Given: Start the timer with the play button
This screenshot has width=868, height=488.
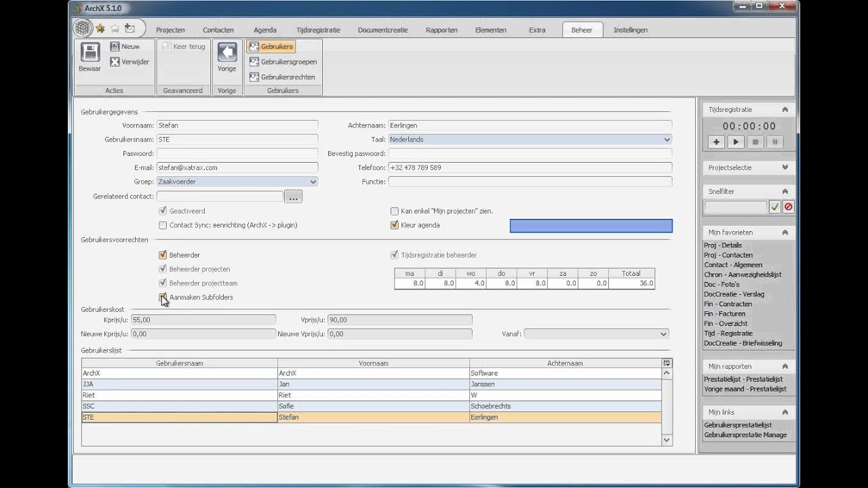Looking at the screenshot, I should click(736, 142).
